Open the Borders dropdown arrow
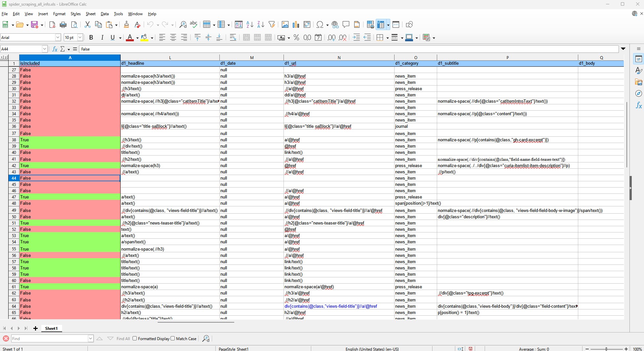The image size is (644, 351). 387,38
